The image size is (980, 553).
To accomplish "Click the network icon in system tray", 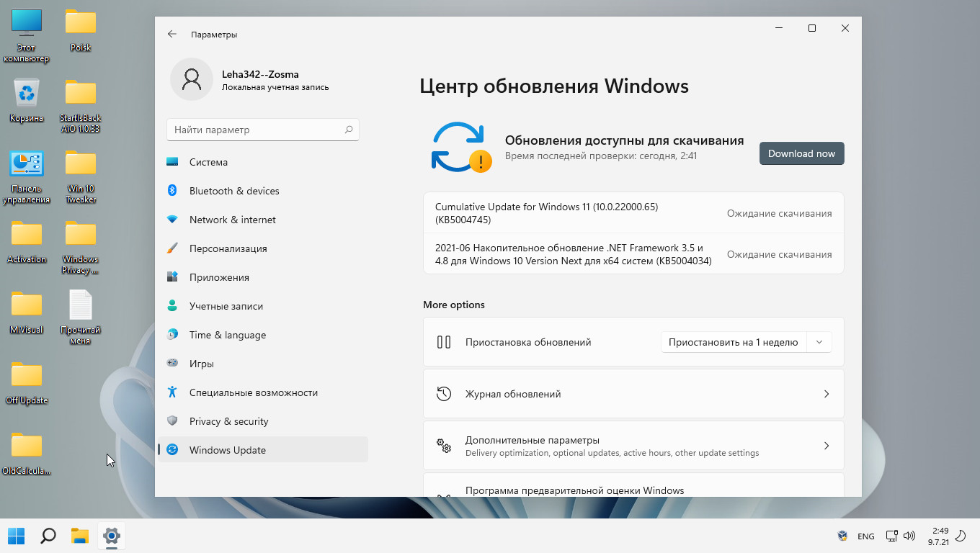I will [892, 536].
